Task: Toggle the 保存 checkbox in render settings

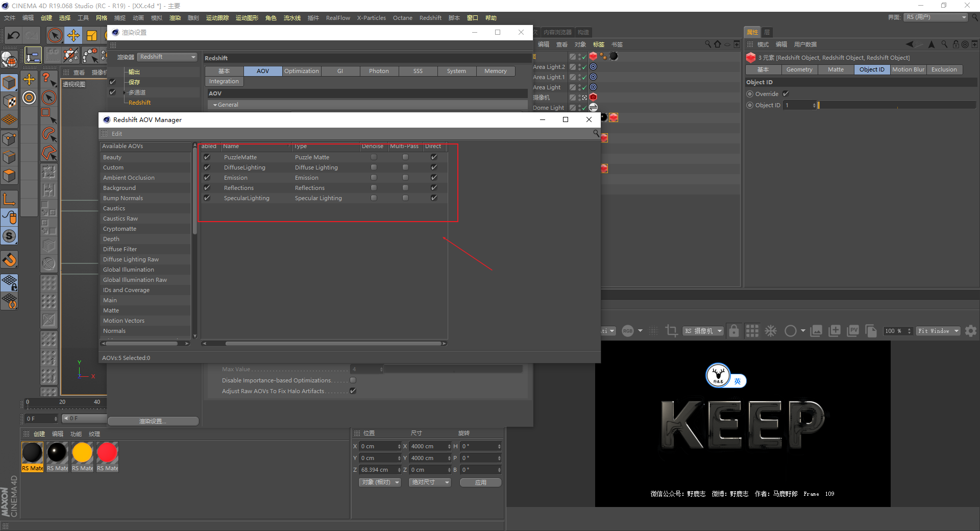Action: (113, 82)
